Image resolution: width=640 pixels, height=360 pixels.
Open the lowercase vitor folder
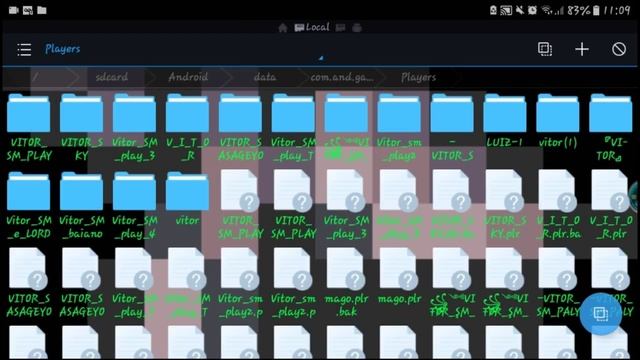[x=187, y=199]
